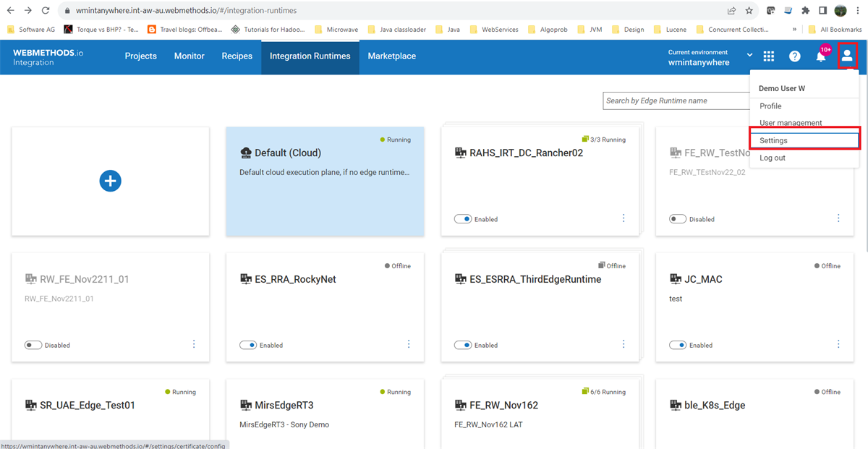Show more bookmarks with the » chevron
Viewport: 868px width, 449px height.
click(x=795, y=30)
